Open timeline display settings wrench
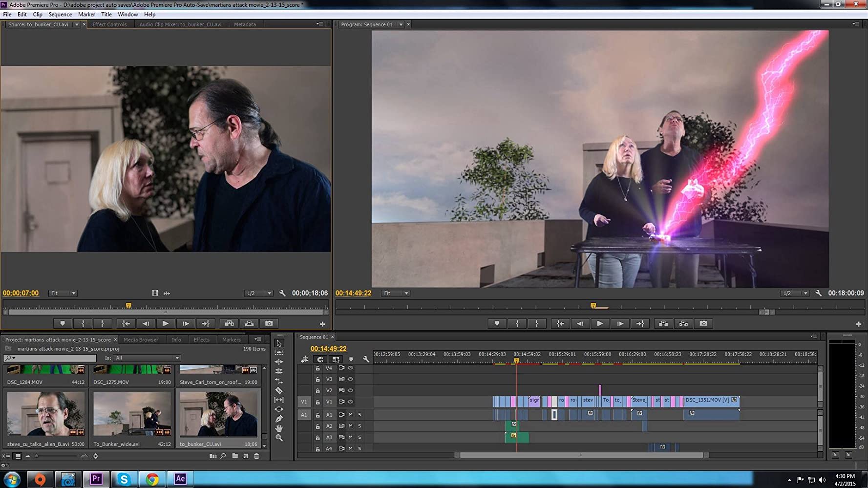The width and height of the screenshot is (868, 488). 366,359
